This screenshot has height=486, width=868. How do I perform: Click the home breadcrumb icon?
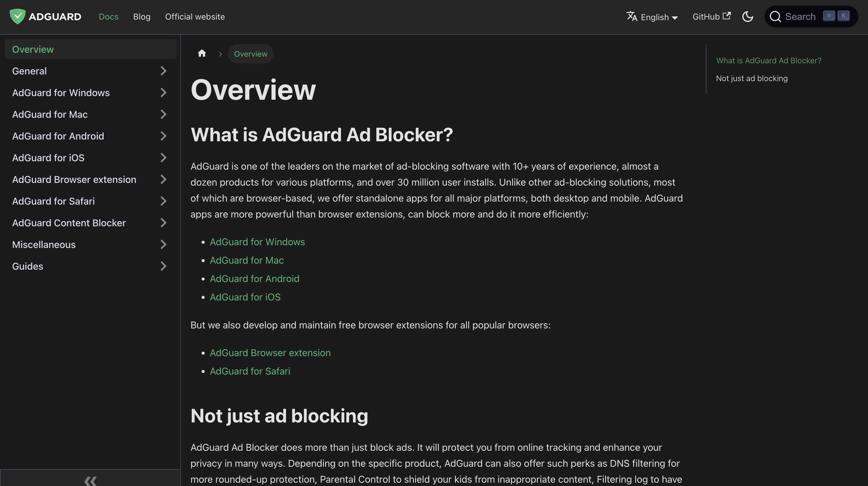tap(202, 54)
